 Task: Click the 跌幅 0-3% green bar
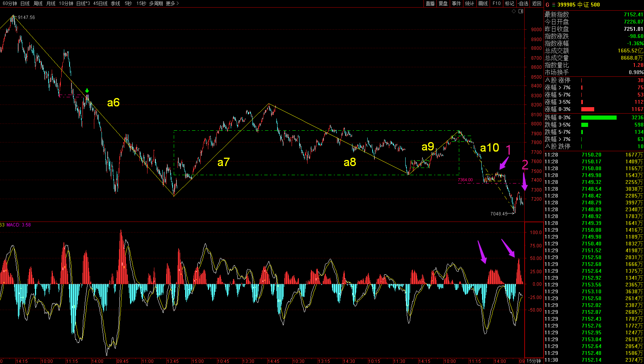click(599, 118)
